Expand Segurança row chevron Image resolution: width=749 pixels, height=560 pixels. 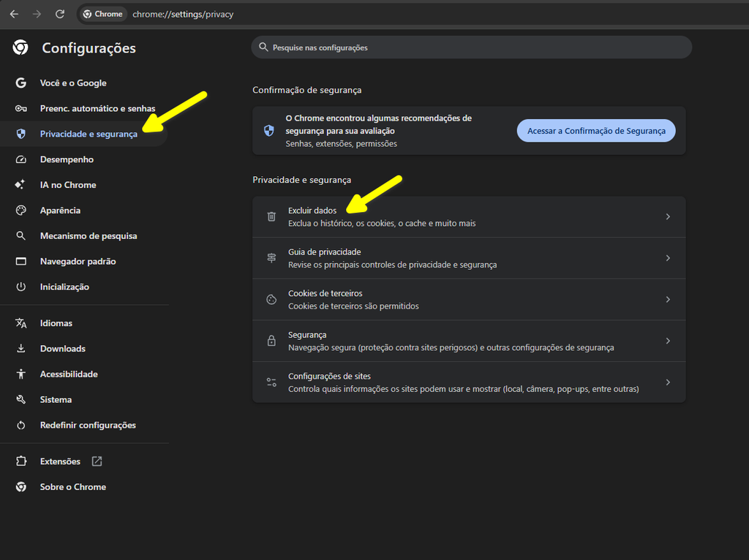[x=668, y=341]
